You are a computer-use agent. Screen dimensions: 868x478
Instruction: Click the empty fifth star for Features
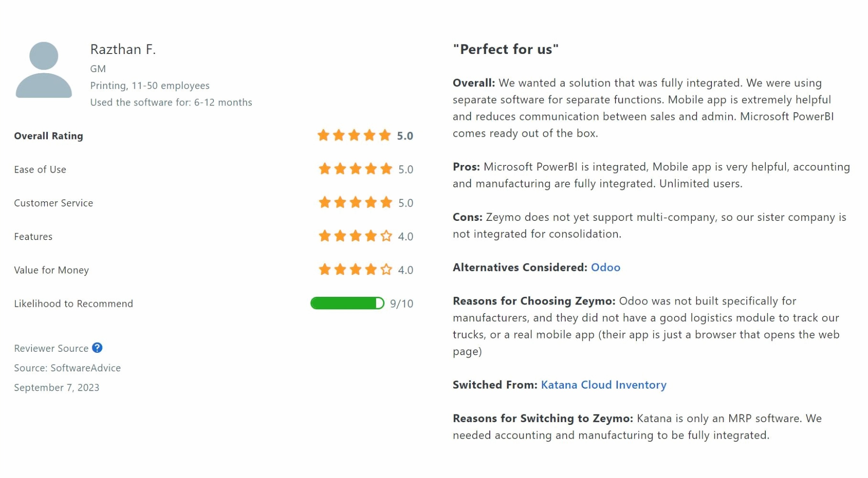(x=386, y=236)
